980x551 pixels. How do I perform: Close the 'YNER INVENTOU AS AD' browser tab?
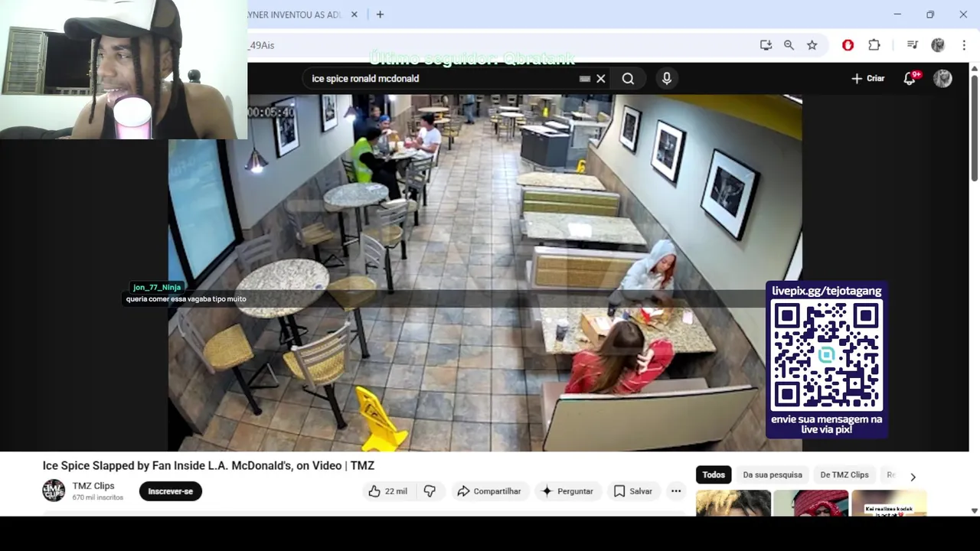[x=354, y=15]
